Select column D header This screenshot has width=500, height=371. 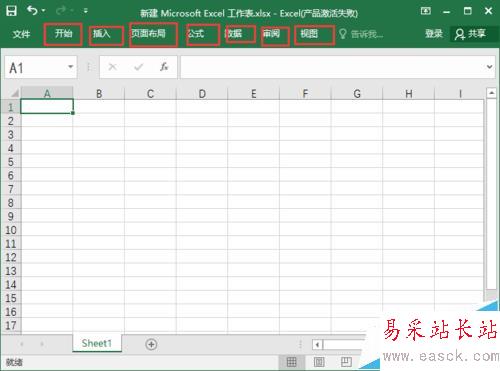[x=202, y=93]
